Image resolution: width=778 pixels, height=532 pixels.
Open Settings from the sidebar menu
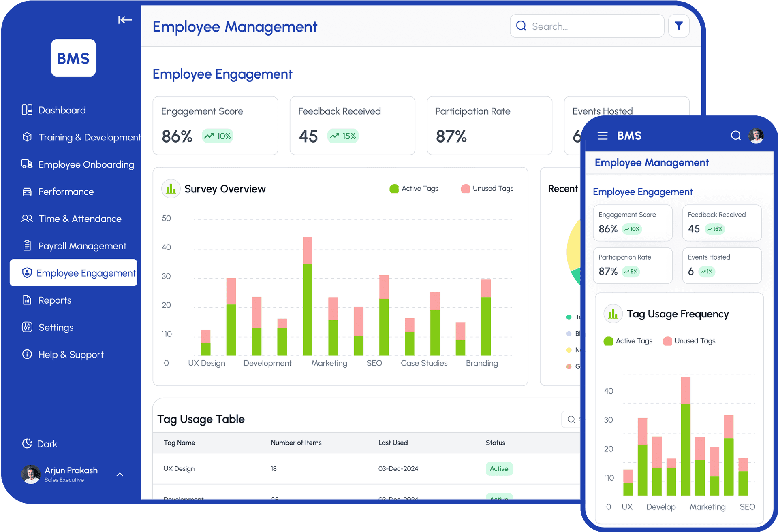tap(56, 327)
